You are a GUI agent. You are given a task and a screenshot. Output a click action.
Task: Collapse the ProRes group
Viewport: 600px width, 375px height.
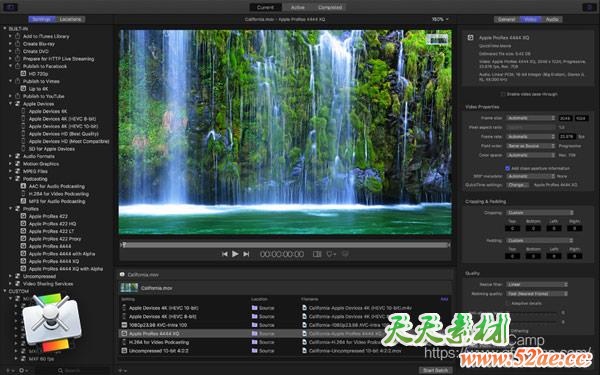tap(10, 209)
